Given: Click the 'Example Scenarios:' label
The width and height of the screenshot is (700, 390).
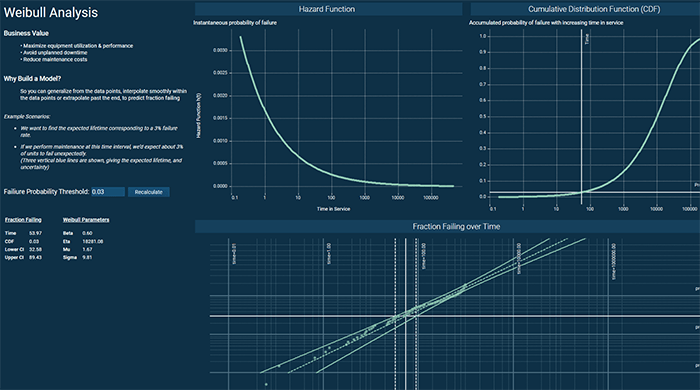Looking at the screenshot, I should coord(27,116).
